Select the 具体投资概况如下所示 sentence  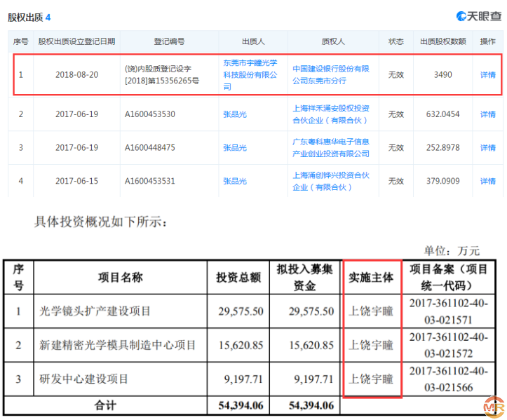click(101, 222)
